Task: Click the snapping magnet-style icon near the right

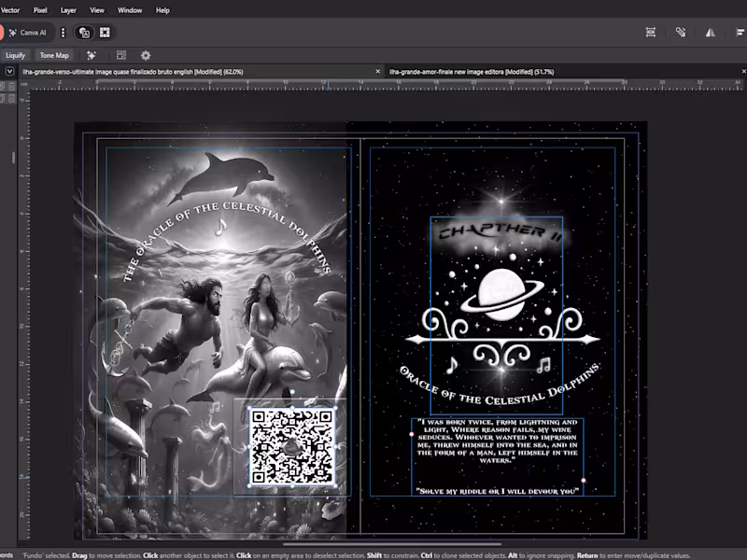Action: click(x=681, y=32)
